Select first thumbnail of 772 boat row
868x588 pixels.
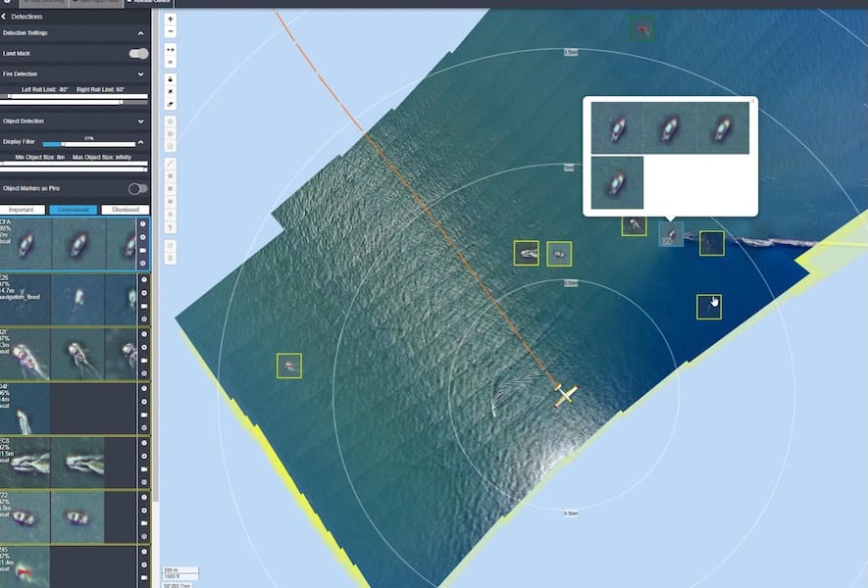[x=25, y=517]
